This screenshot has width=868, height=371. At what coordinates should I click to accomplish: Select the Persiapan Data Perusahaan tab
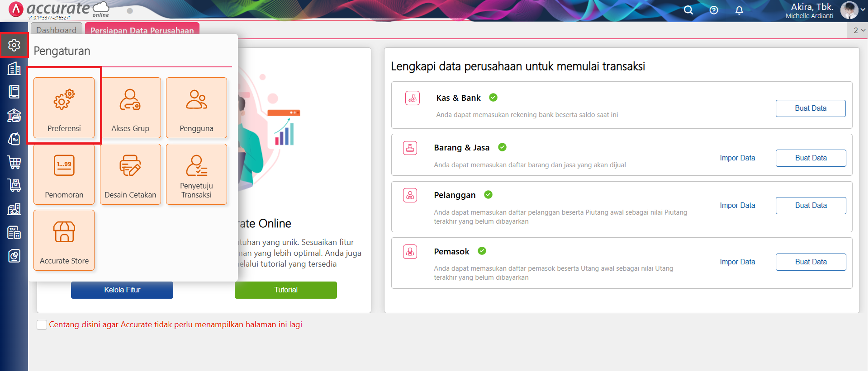click(x=142, y=30)
